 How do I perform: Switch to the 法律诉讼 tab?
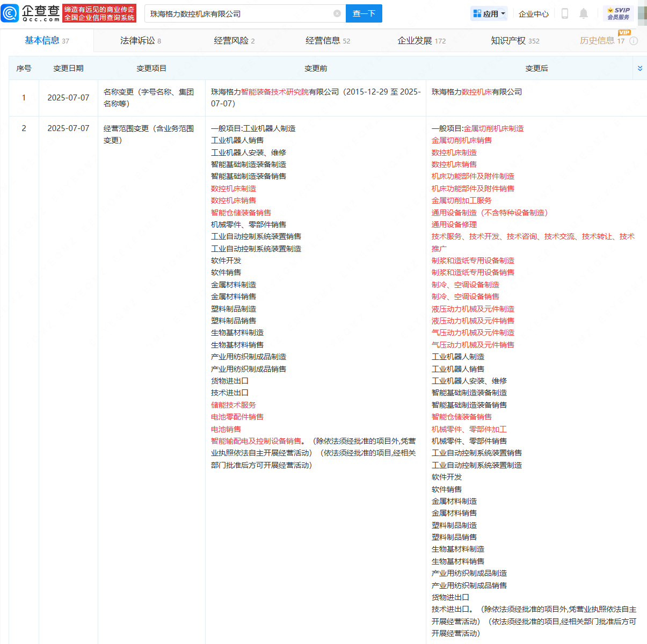click(x=140, y=40)
